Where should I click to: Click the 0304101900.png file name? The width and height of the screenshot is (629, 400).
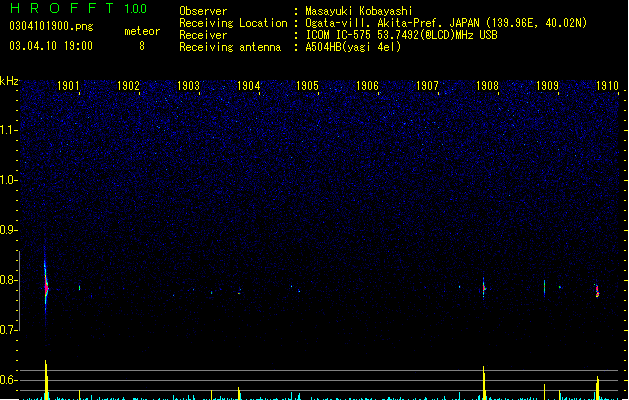(x=51, y=26)
